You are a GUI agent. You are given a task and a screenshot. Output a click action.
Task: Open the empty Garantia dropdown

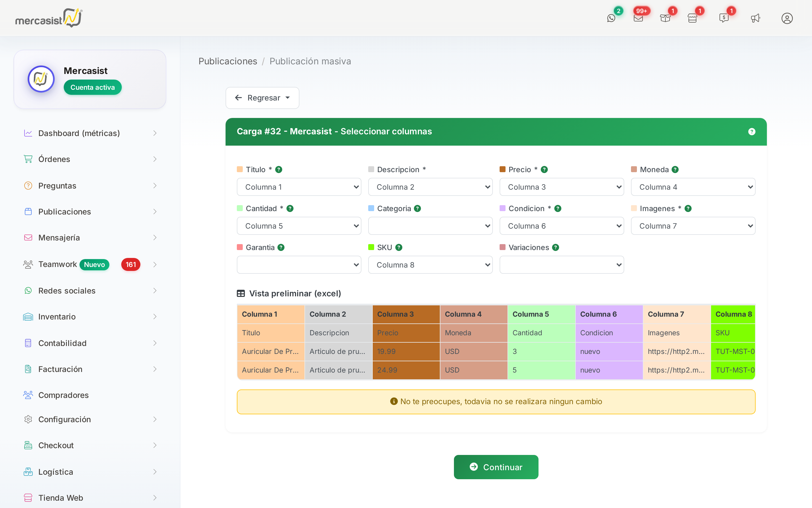pos(299,265)
